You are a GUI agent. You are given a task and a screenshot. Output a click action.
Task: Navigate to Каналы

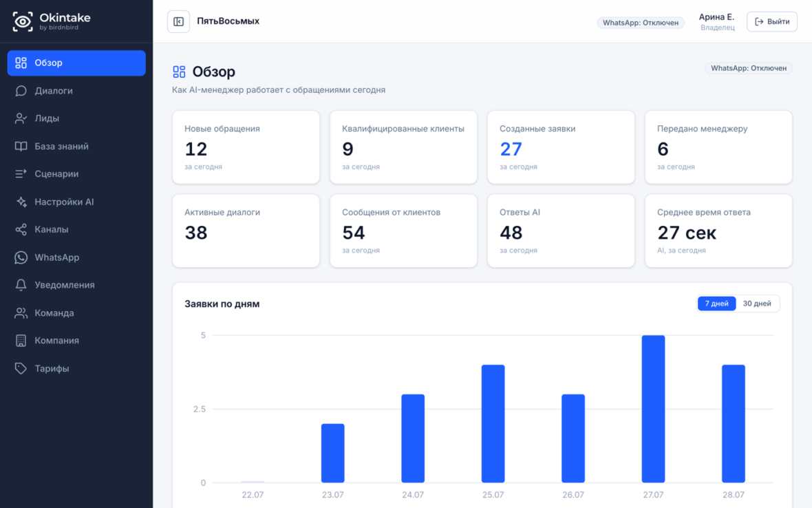pyautogui.click(x=76, y=229)
